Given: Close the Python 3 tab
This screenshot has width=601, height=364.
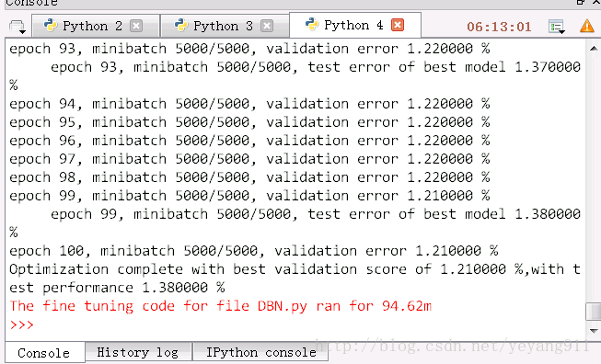Looking at the screenshot, I should [267, 26].
